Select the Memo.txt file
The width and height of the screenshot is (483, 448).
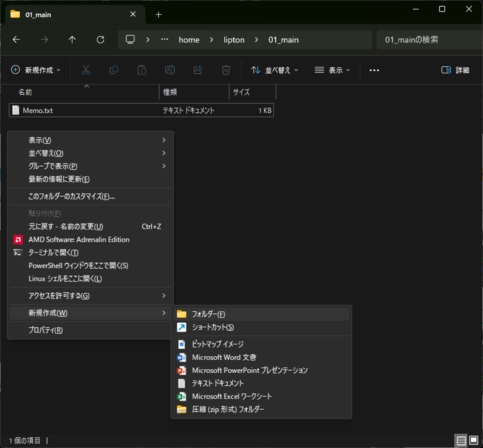[141, 110]
